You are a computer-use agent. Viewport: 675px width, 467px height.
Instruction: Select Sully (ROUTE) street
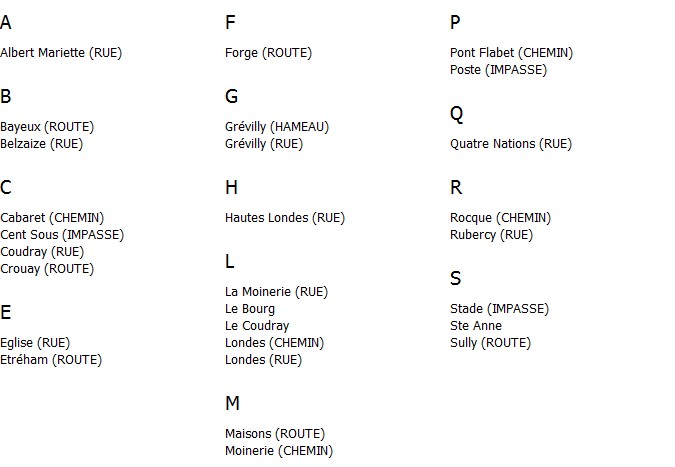490,343
